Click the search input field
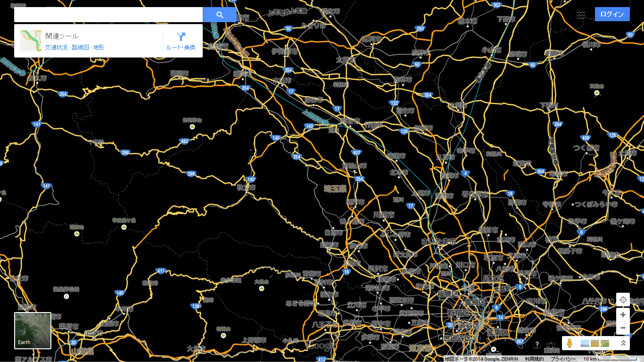Image resolution: width=644 pixels, height=362 pixels. (108, 15)
